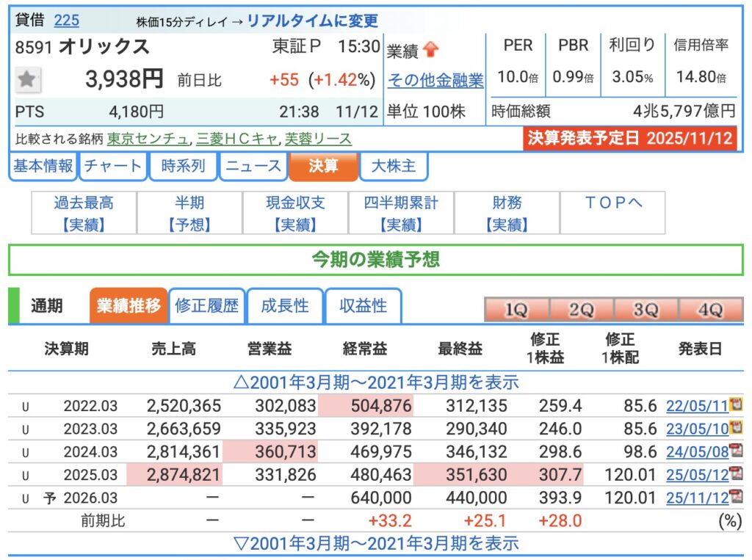752x560 pixels.
Task: Click the star favorite icon for オリックス
Action: 28,80
